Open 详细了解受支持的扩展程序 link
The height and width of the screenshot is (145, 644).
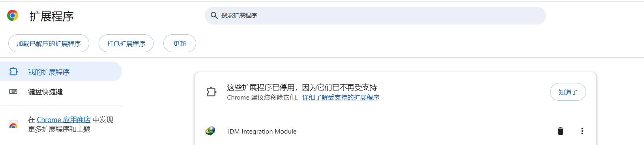click(341, 97)
